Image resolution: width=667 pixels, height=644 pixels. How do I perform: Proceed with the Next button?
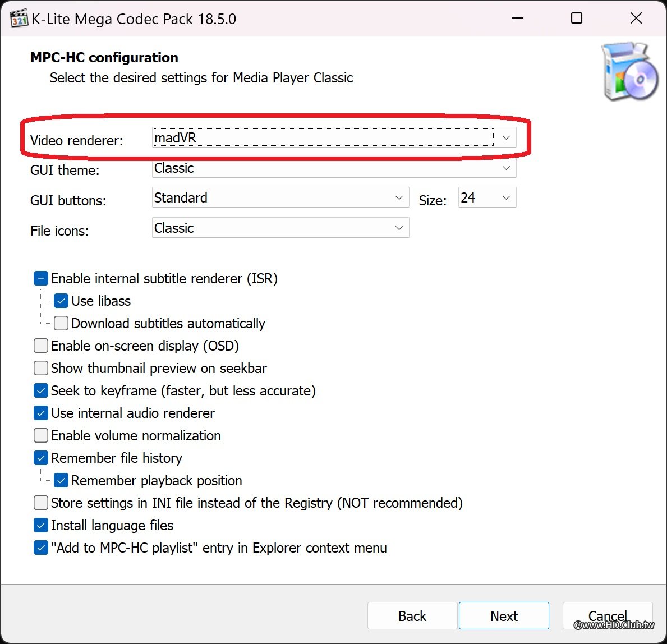coord(504,616)
